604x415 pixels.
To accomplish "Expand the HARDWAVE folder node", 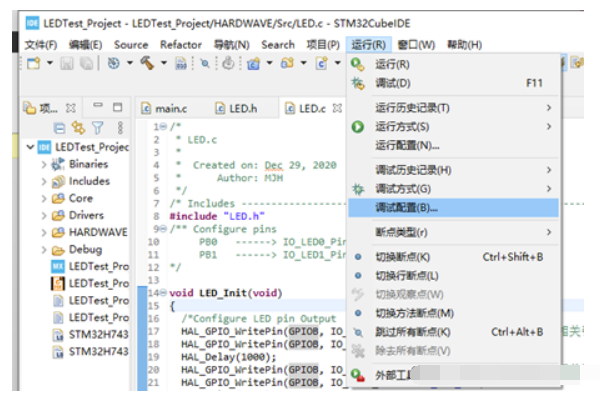I will (44, 232).
